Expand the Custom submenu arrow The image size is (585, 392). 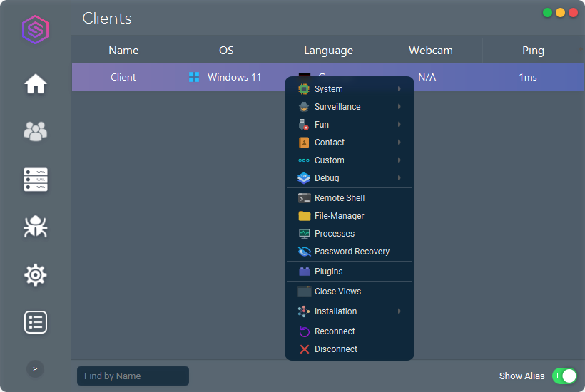pyautogui.click(x=400, y=160)
